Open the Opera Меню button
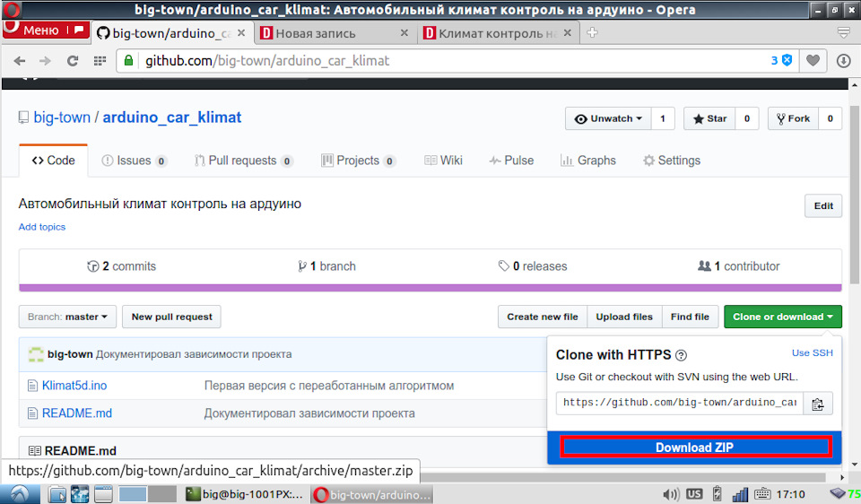The width and height of the screenshot is (861, 504). (45, 30)
